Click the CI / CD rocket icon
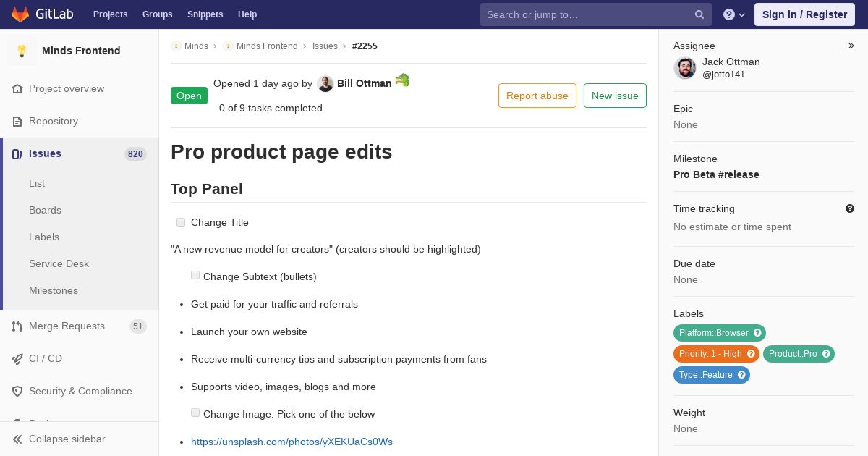Viewport: 868px width, 456px height. [17, 359]
